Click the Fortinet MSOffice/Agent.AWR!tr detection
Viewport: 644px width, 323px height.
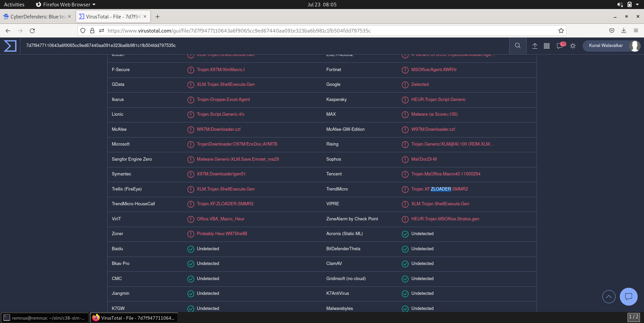(x=434, y=70)
